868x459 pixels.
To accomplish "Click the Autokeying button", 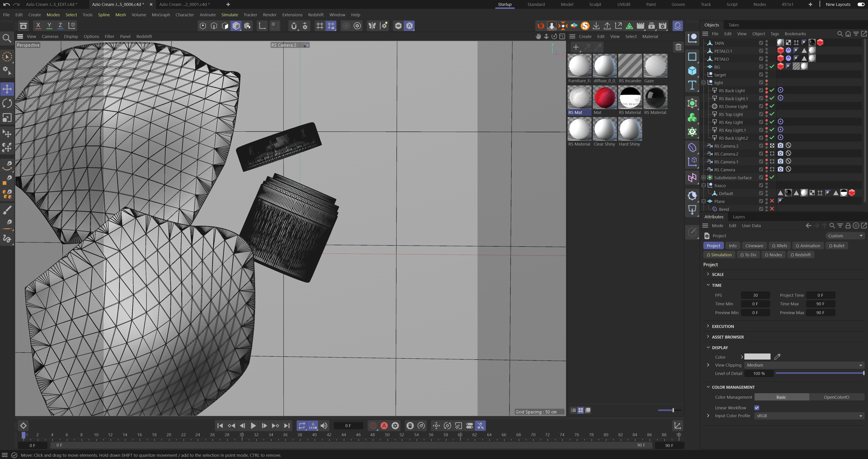I will pos(384,426).
